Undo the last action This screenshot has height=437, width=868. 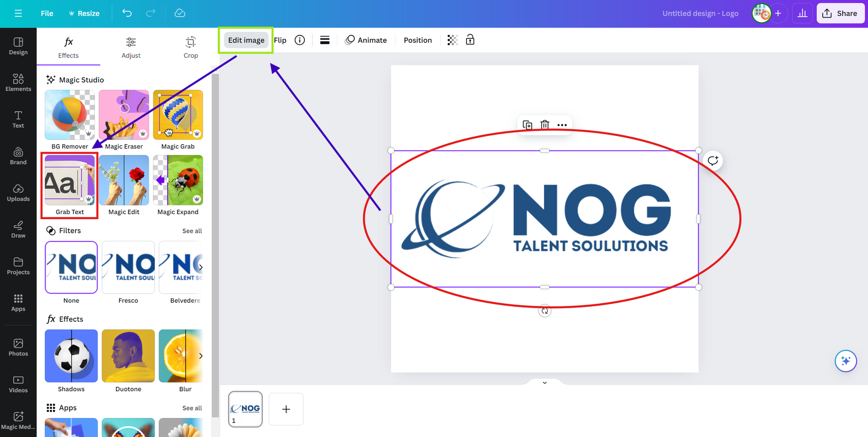[127, 13]
